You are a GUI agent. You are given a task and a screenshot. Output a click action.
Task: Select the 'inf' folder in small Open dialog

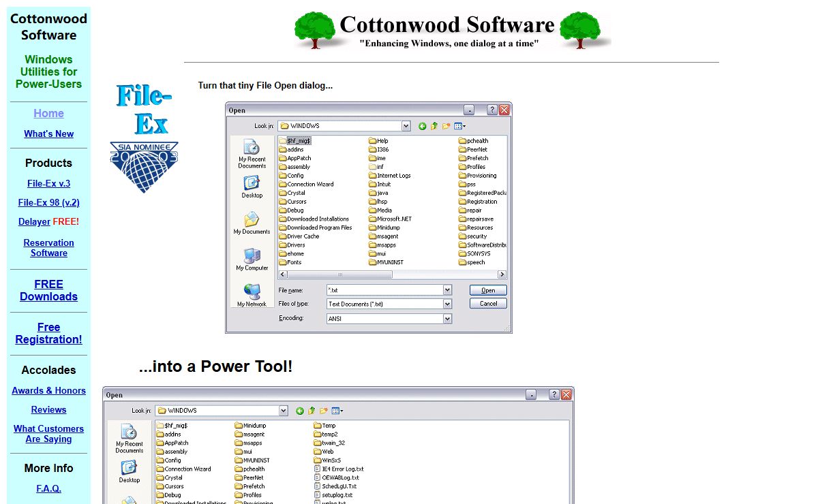376,167
